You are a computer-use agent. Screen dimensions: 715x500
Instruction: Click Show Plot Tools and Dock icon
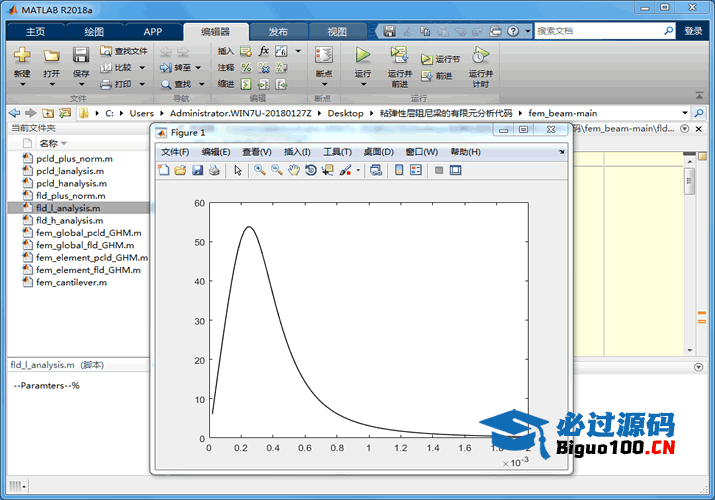click(456, 170)
